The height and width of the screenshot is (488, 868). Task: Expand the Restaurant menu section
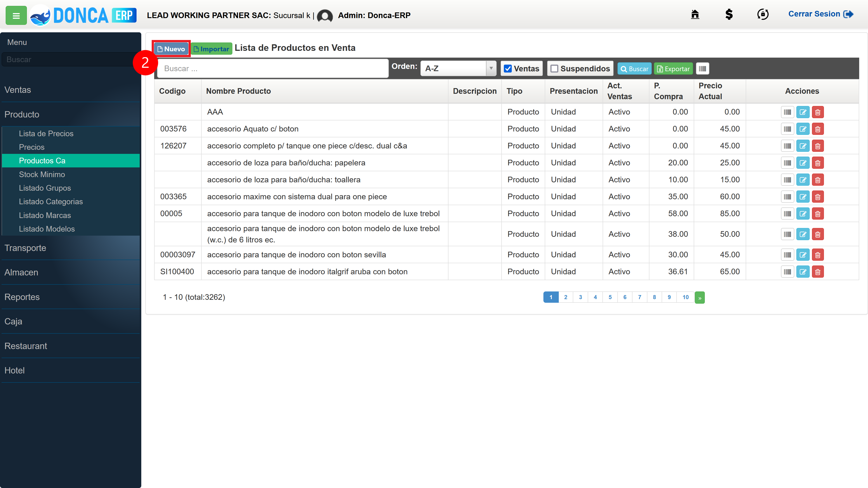(x=71, y=346)
